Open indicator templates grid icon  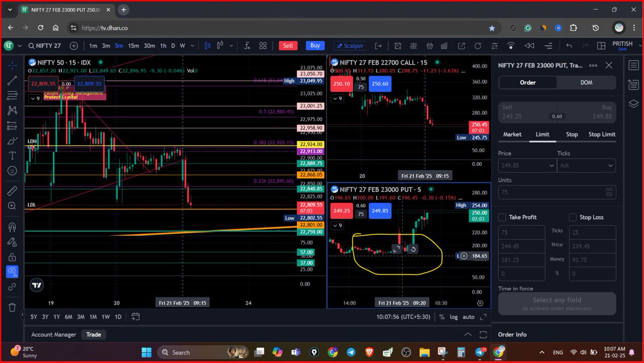[x=263, y=46]
